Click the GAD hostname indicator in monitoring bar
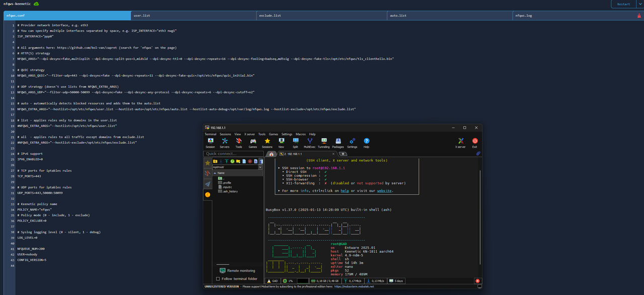644x295 pixels. point(272,281)
